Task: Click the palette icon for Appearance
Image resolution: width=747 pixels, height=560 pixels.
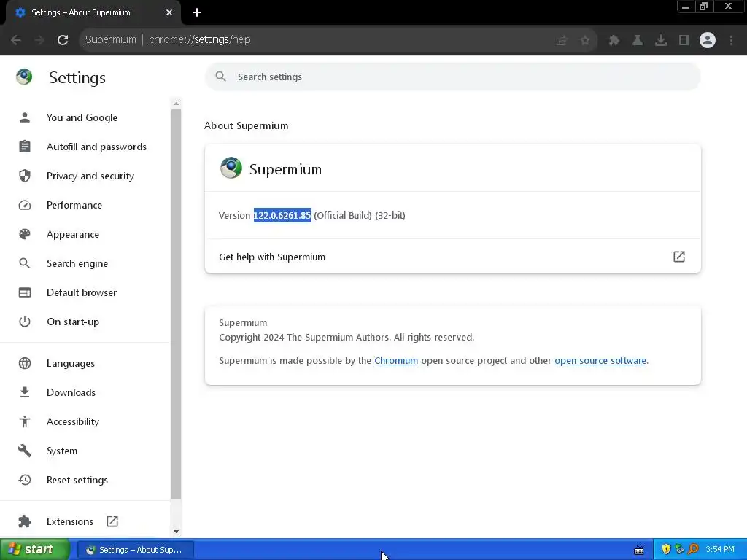Action: 25,234
